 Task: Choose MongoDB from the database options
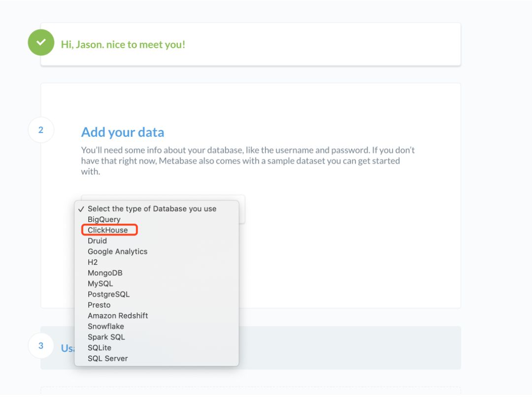pos(105,273)
